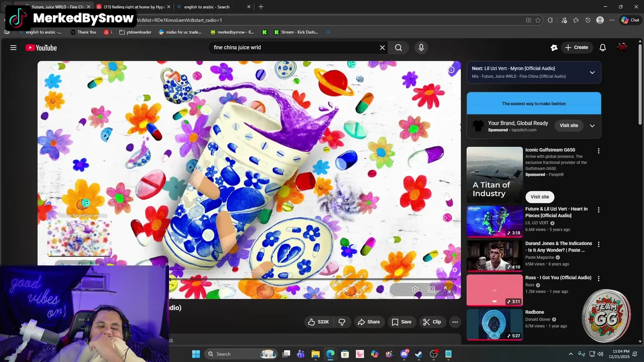This screenshot has width=644, height=362.
Task: Open the Windows Start menu
Action: 196,354
